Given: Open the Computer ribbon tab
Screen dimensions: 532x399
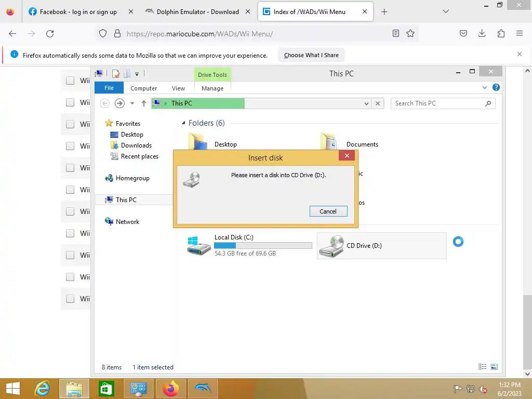Looking at the screenshot, I should tap(143, 88).
